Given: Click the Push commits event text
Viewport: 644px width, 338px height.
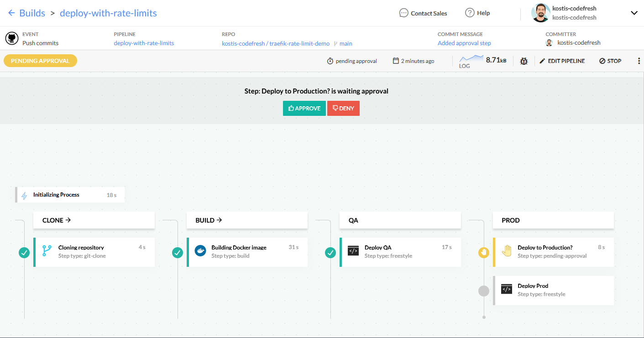Looking at the screenshot, I should (41, 43).
